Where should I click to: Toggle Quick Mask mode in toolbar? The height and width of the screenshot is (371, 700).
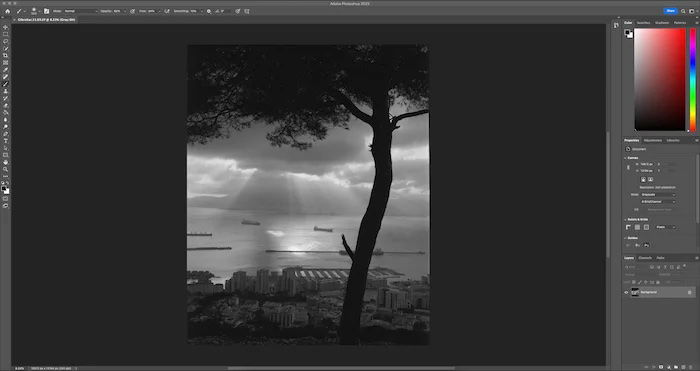(5, 199)
